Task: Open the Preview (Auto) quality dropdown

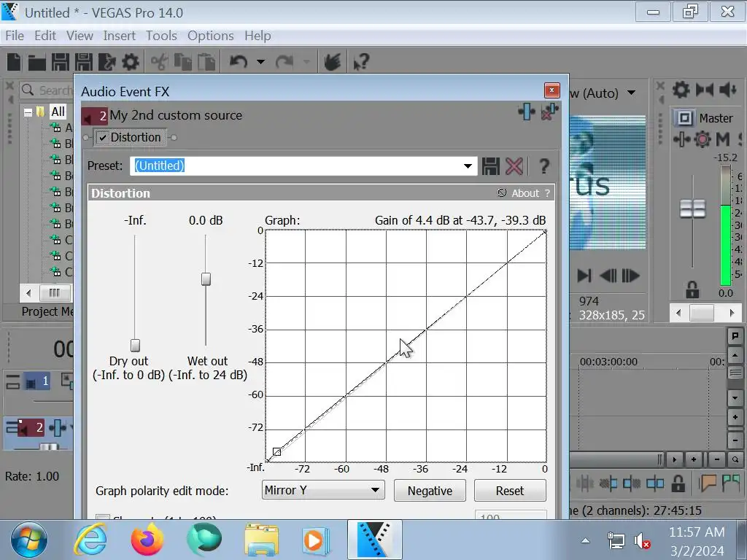Action: click(x=631, y=93)
